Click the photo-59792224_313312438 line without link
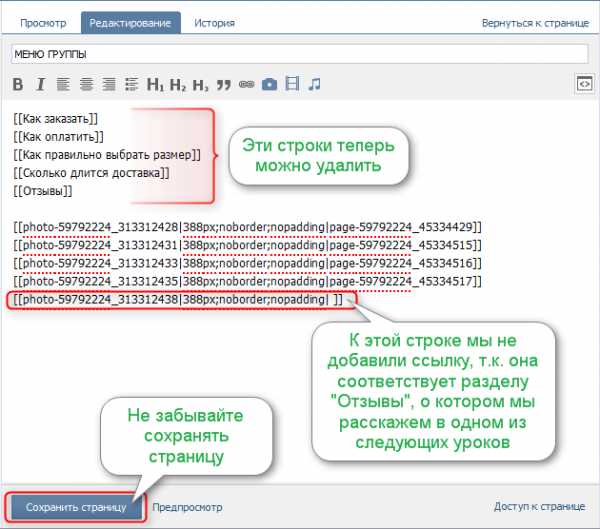This screenshot has width=600, height=529. pyautogui.click(x=178, y=299)
